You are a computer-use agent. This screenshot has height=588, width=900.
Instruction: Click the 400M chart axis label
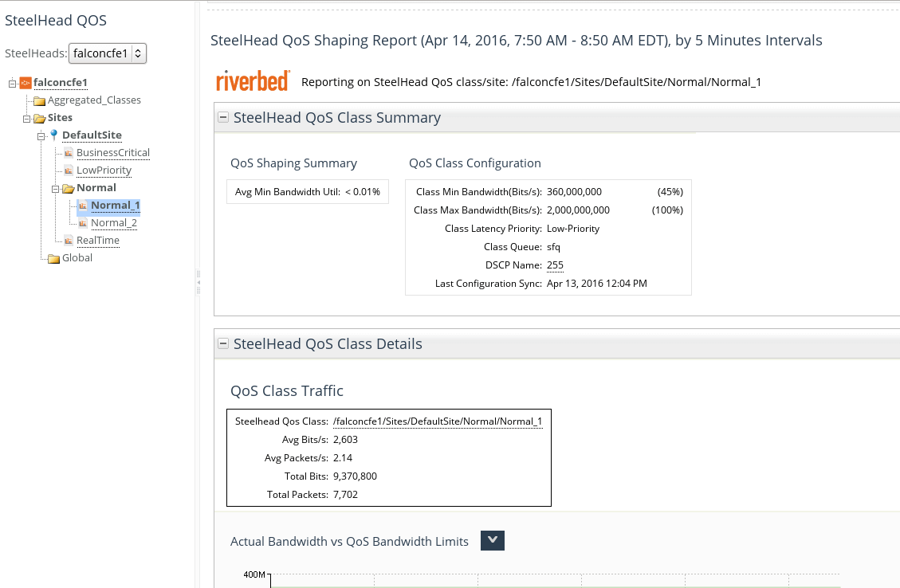(254, 574)
